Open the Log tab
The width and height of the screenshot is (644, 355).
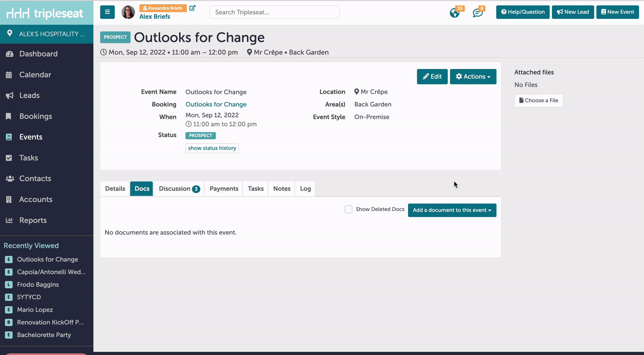tap(305, 189)
